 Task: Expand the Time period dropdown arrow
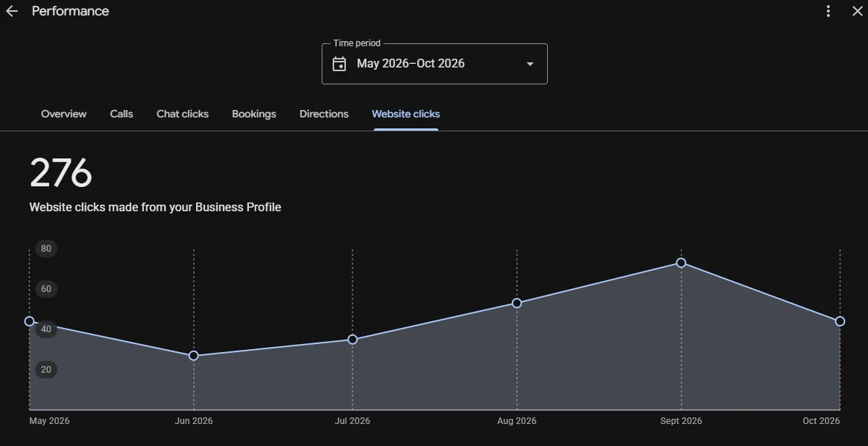point(529,64)
